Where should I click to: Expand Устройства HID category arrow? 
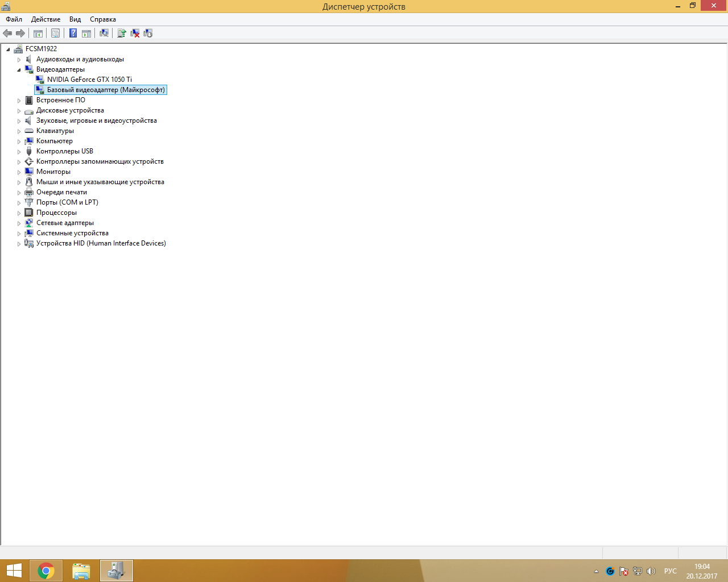point(19,243)
